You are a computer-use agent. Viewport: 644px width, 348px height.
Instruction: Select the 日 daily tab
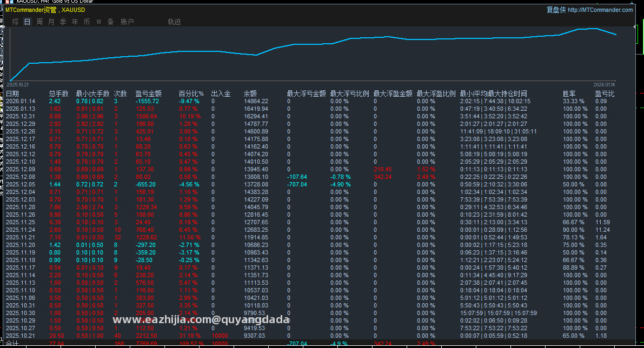[27, 22]
